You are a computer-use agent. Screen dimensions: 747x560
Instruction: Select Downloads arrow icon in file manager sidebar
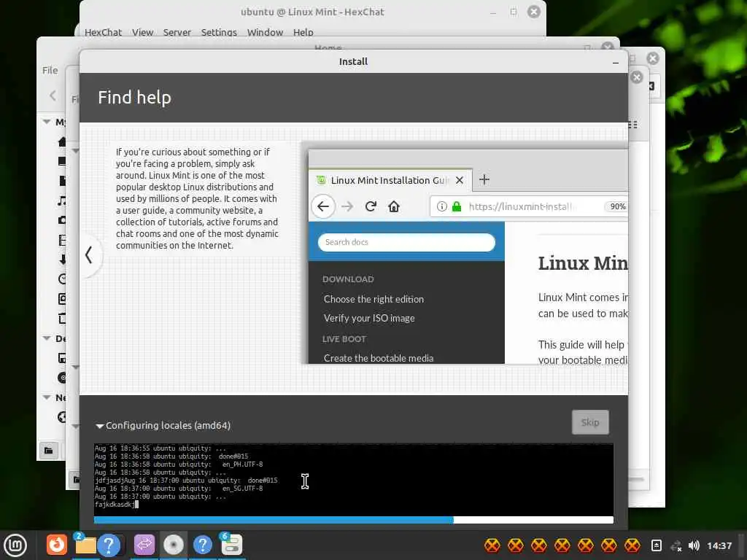(x=62, y=259)
